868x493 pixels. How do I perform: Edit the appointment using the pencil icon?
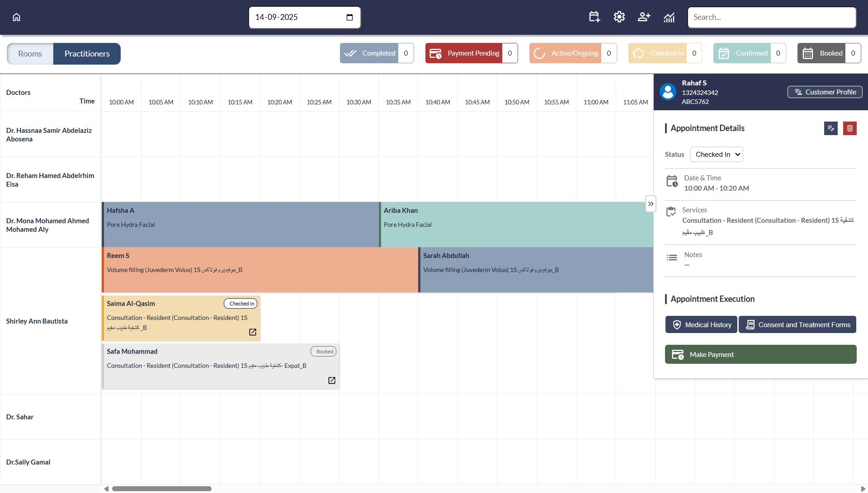(x=831, y=128)
